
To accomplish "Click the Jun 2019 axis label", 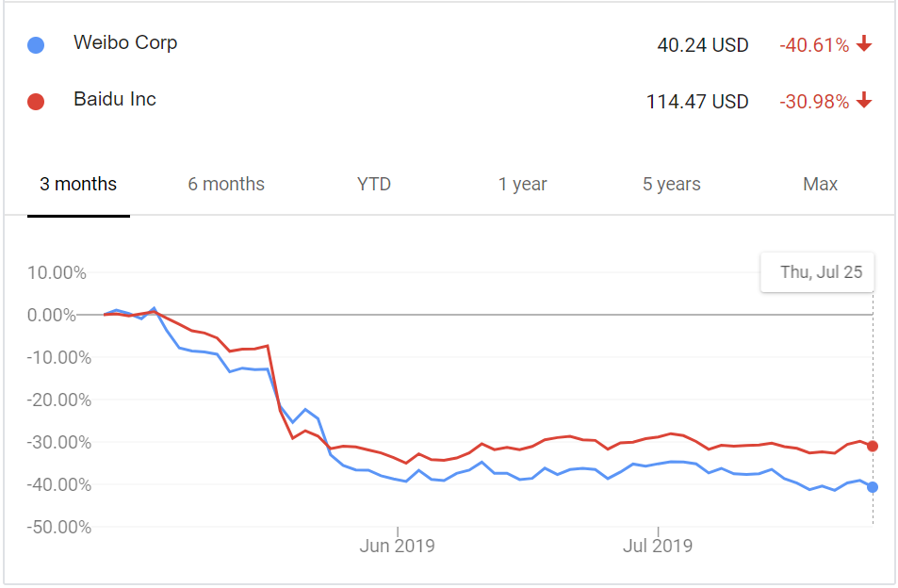I will (x=397, y=546).
